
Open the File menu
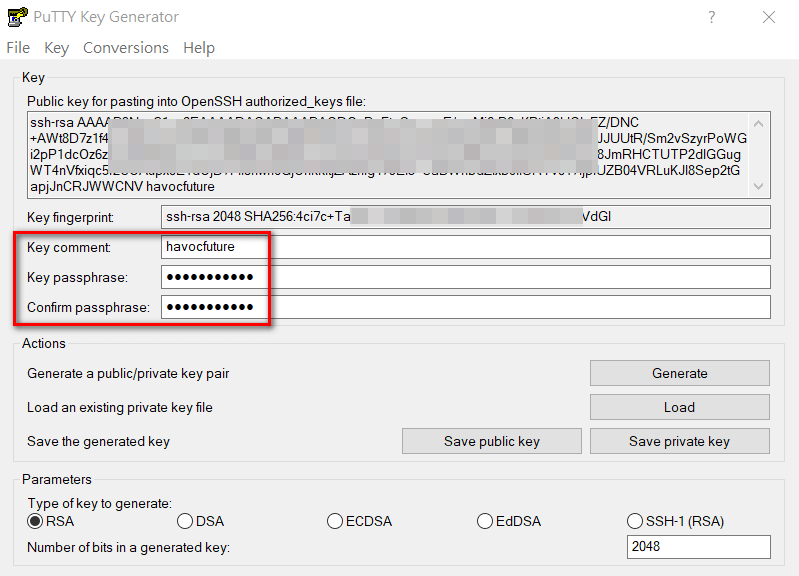[18, 48]
